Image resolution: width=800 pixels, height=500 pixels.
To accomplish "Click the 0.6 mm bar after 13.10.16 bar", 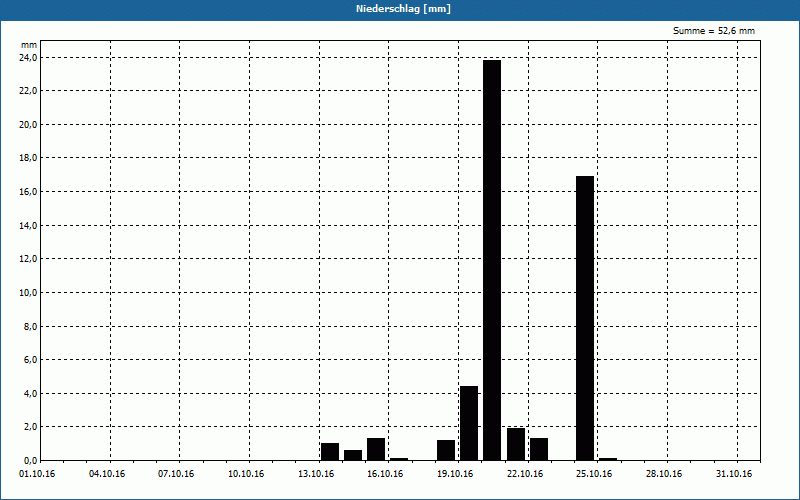I will (353, 455).
